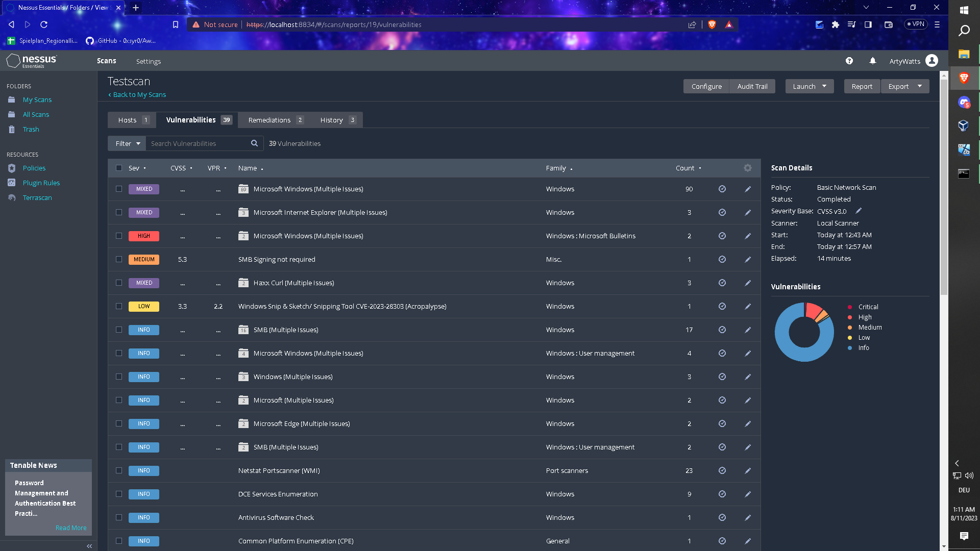Open the Policies resource page
Image resolution: width=980 pixels, height=551 pixels.
coord(34,168)
